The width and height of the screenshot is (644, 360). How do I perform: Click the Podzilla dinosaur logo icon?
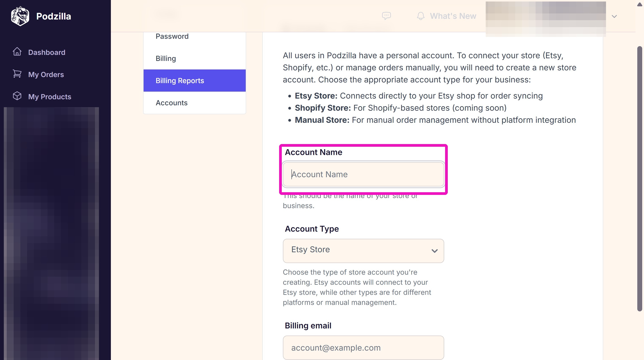20,16
